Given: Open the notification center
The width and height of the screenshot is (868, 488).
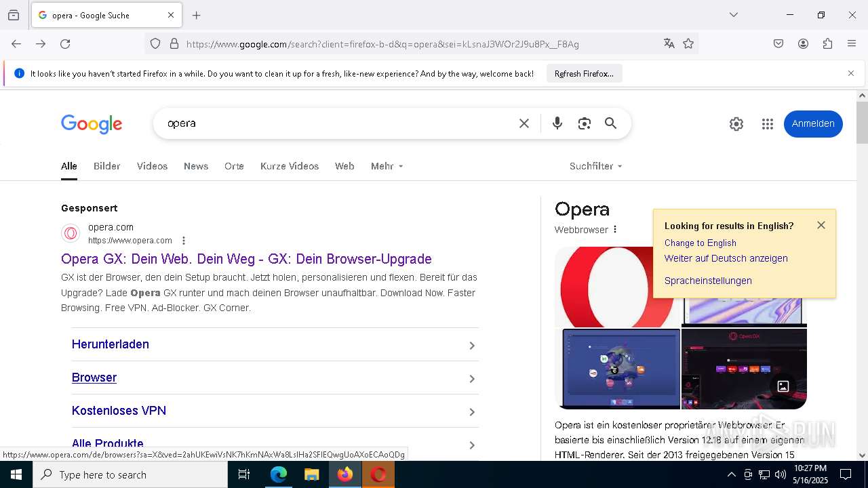Looking at the screenshot, I should point(846,474).
